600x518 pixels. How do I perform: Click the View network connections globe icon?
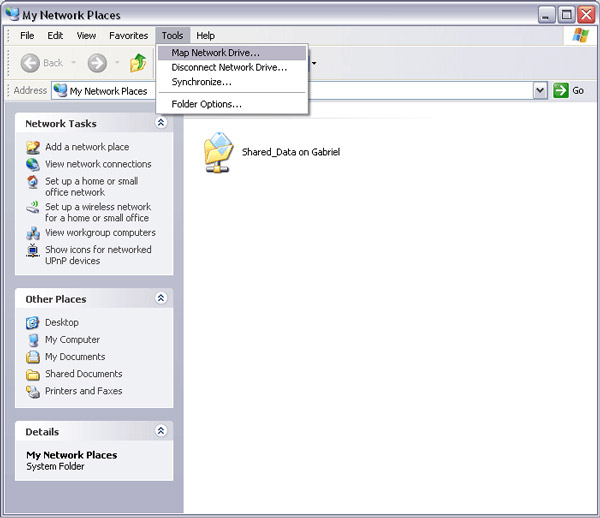click(x=33, y=165)
